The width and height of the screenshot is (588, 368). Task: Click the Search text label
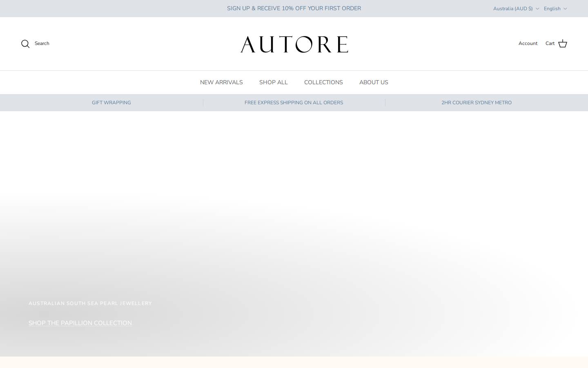coord(42,43)
